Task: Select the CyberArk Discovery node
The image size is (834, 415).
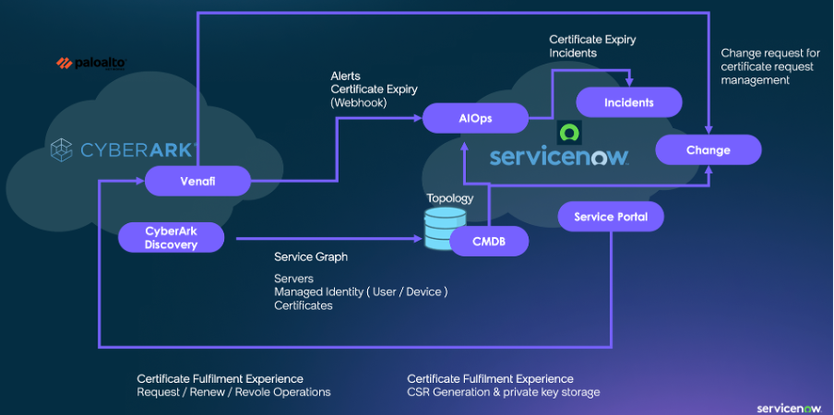Action: 171,237
